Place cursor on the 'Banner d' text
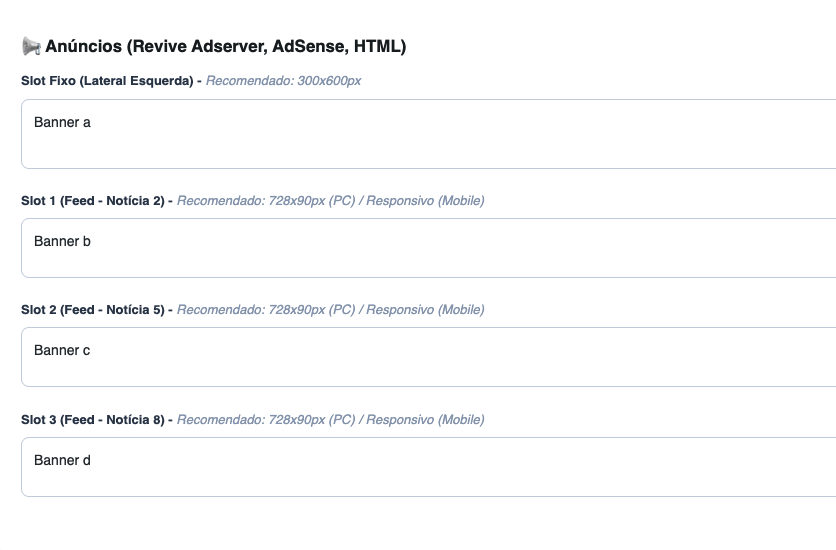The height and width of the screenshot is (550, 836). [x=62, y=461]
